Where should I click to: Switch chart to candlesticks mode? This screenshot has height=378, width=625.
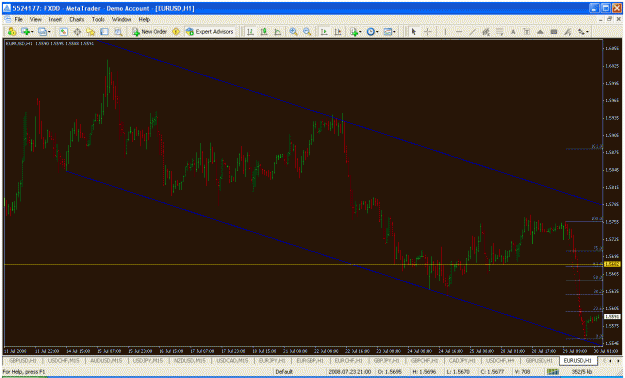point(264,32)
